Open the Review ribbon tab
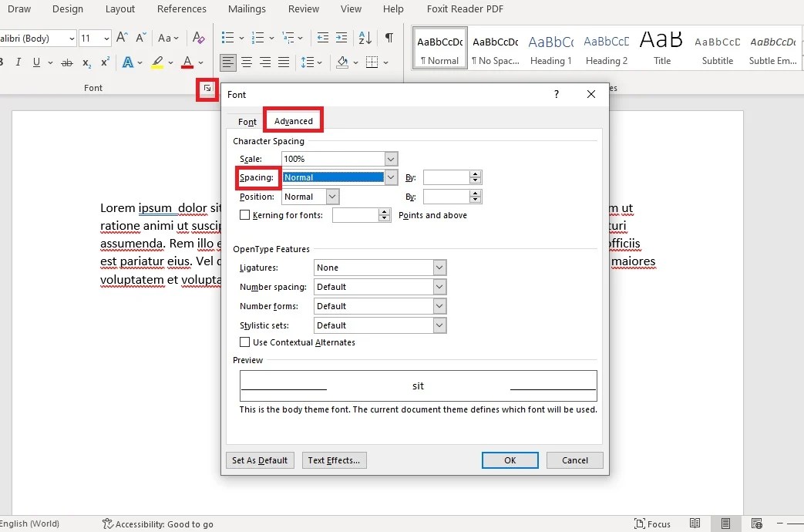 point(303,9)
